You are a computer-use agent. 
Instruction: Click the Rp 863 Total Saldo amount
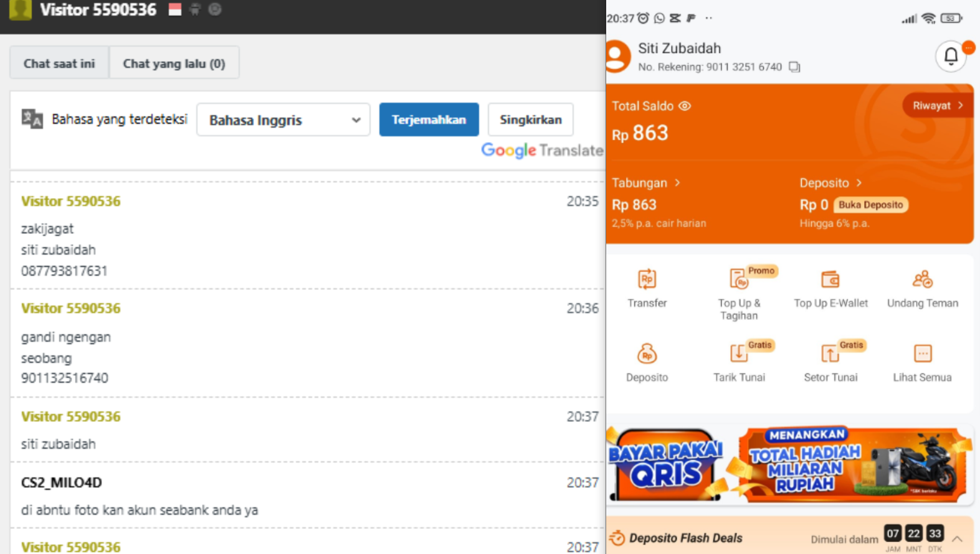pyautogui.click(x=640, y=133)
